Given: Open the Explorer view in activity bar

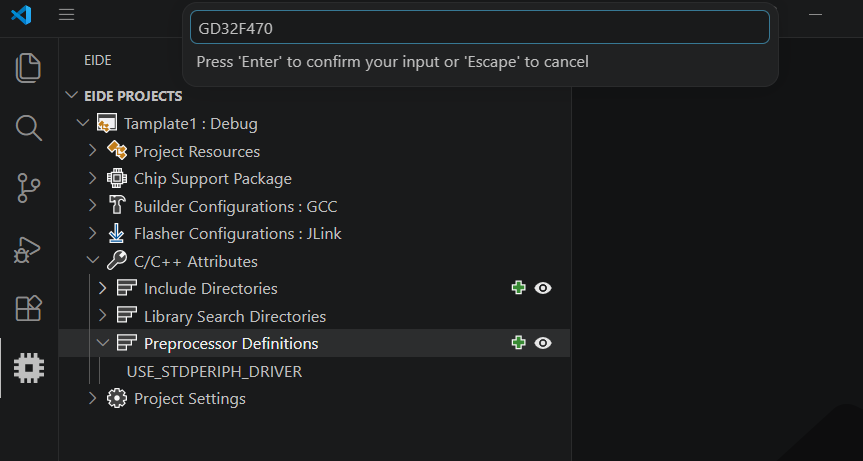Looking at the screenshot, I should coord(28,68).
